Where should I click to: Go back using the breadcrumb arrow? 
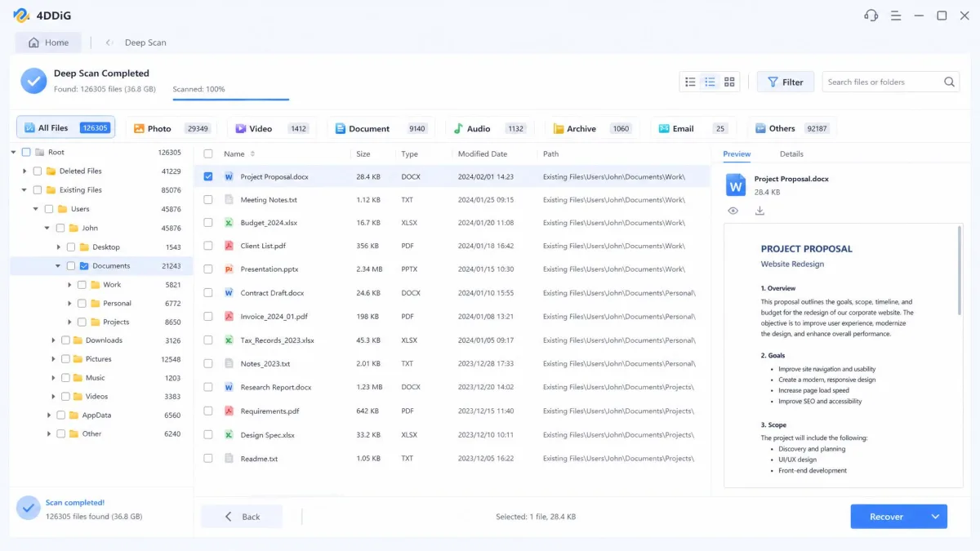tap(109, 42)
